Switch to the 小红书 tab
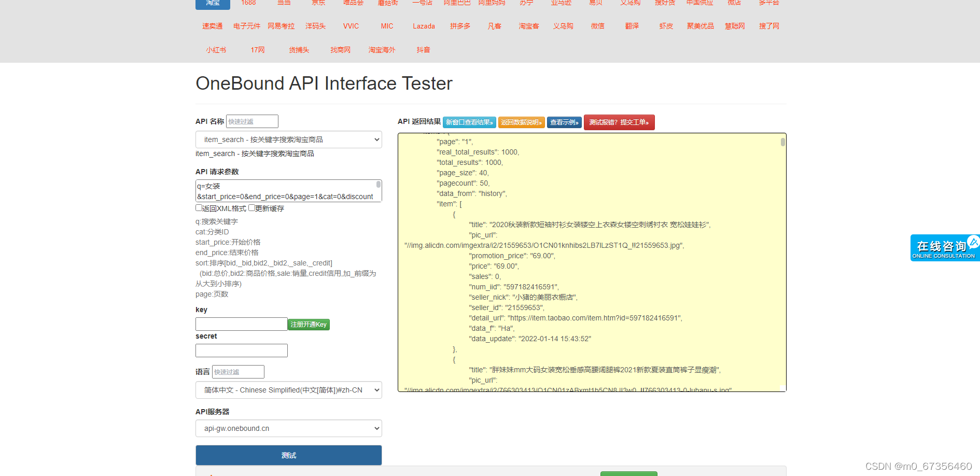This screenshot has width=980, height=476. click(216, 50)
